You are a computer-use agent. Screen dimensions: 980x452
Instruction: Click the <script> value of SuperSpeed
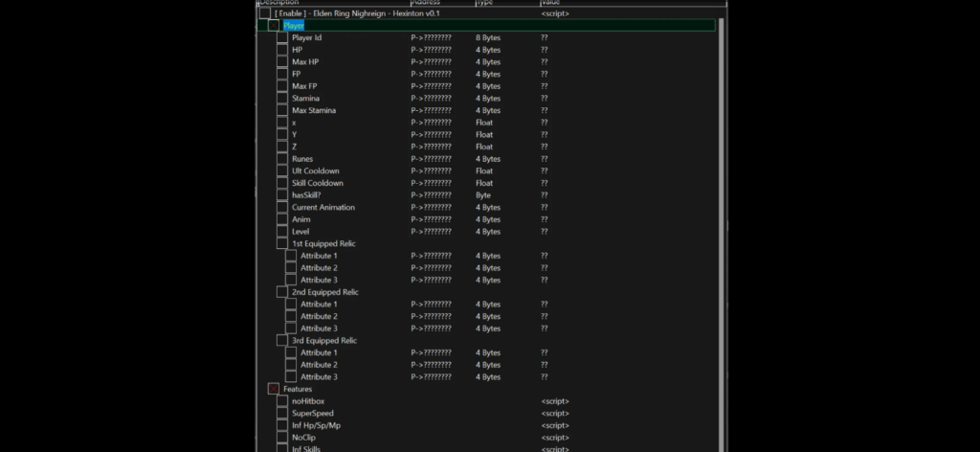(x=555, y=414)
